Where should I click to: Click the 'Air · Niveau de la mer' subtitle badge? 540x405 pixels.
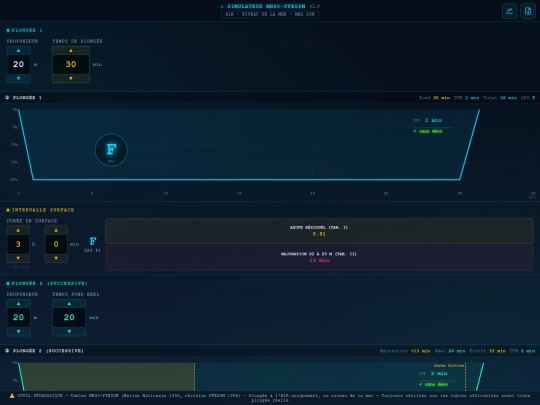point(270,14)
